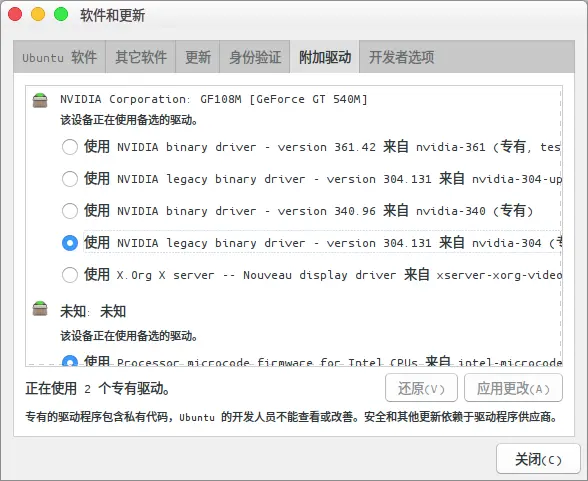The width and height of the screenshot is (588, 481).
Task: Select NVIDIA binary driver version 340.96 radio
Action: tap(70, 211)
